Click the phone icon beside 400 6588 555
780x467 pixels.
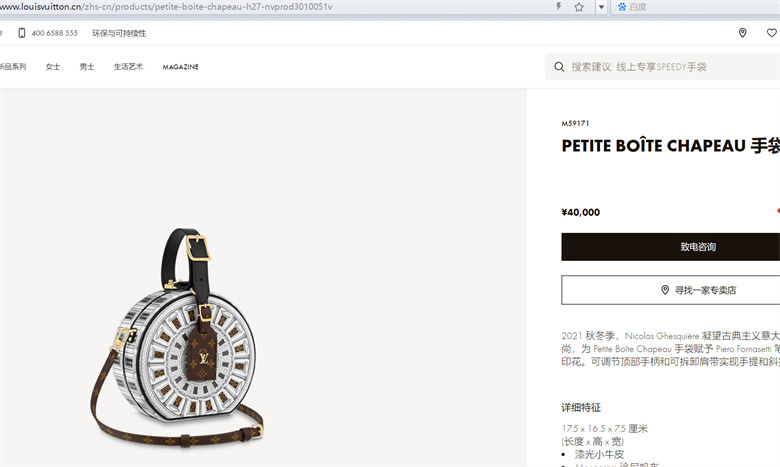pyautogui.click(x=21, y=33)
